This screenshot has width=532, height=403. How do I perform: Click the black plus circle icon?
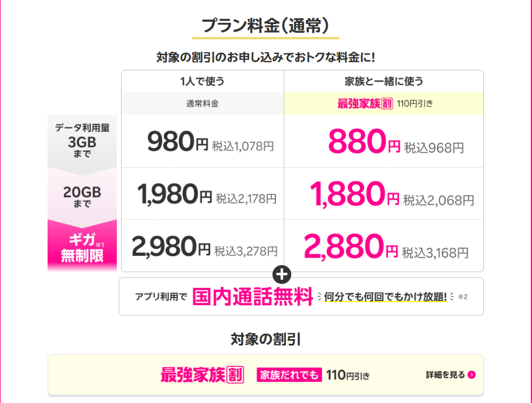coord(282,274)
